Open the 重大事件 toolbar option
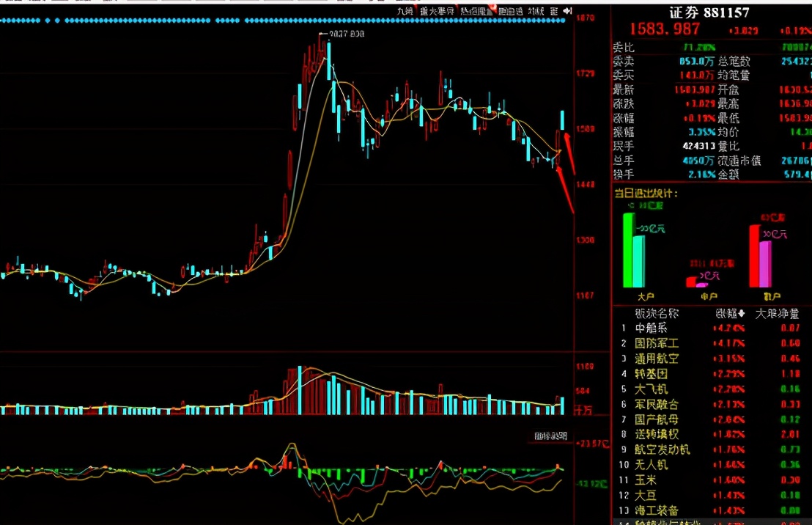 (437, 11)
